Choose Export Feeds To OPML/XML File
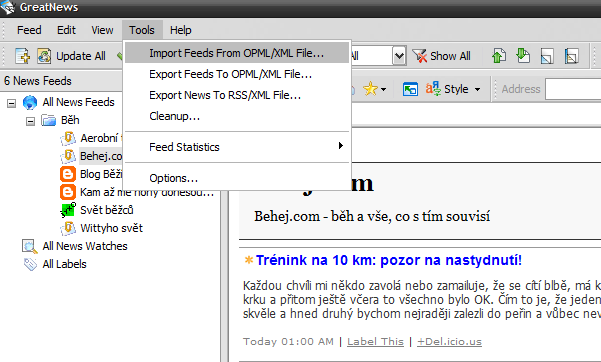 (237, 74)
